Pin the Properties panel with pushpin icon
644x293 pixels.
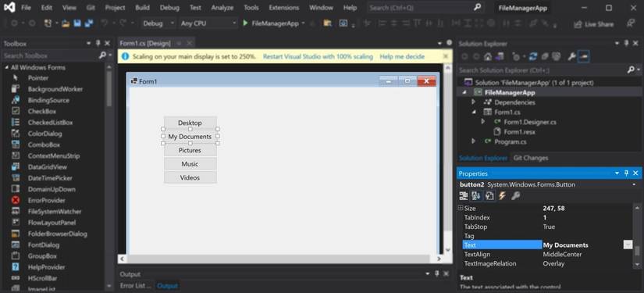[x=626, y=173]
